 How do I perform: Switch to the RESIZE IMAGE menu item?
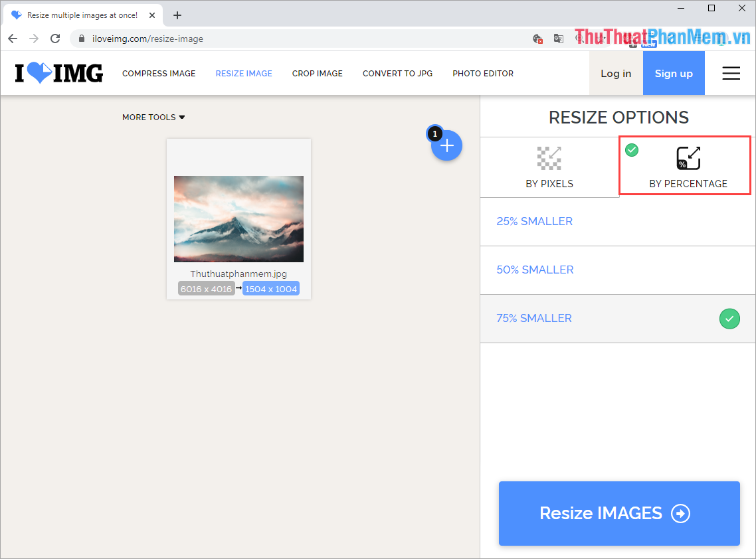(x=244, y=73)
